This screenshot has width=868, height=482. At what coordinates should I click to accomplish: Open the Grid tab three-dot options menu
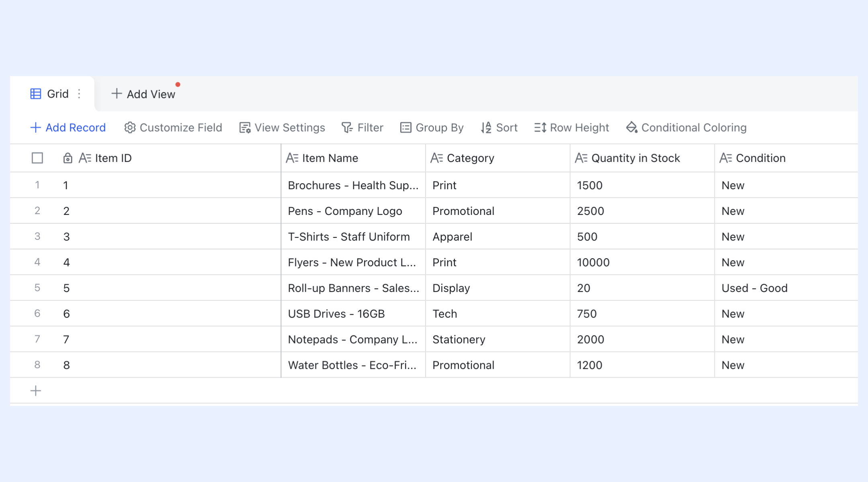coord(79,94)
